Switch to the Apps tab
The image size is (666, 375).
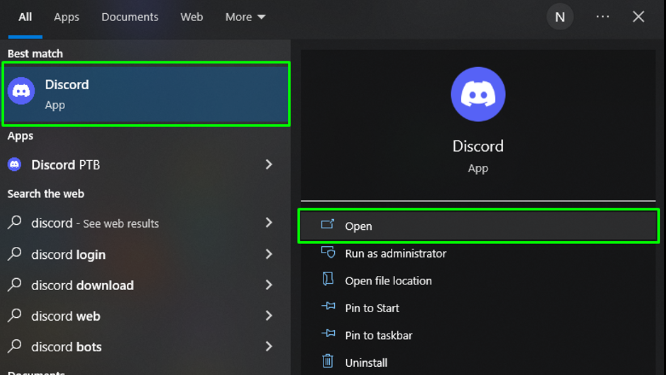(66, 17)
